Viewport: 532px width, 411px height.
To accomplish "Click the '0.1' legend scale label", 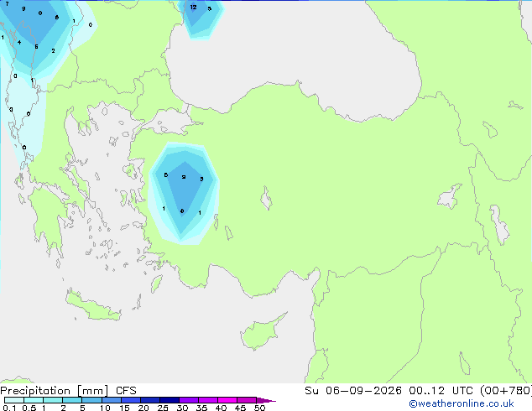I will coord(9,408).
